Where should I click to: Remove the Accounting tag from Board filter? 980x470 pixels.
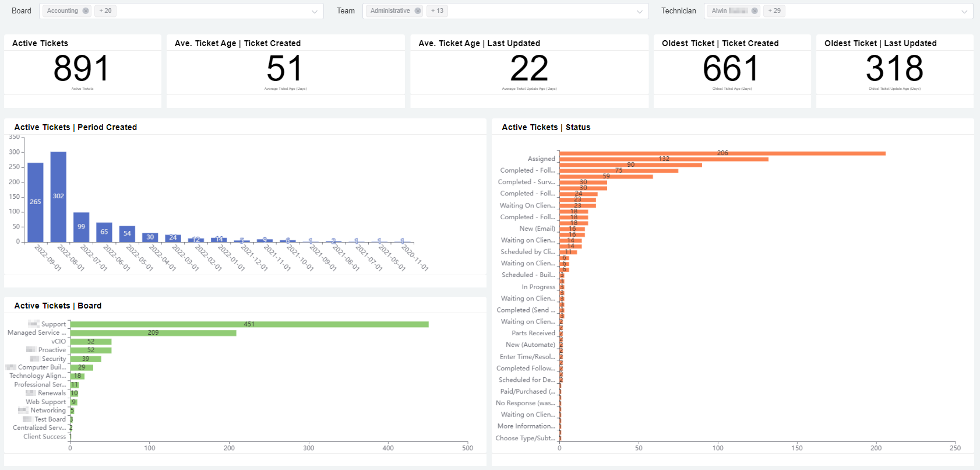86,11
